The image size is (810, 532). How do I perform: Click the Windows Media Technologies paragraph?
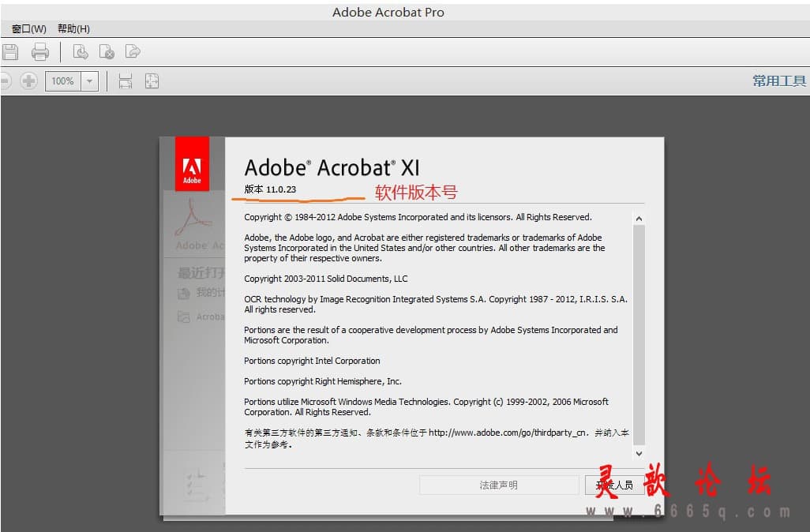426,407
